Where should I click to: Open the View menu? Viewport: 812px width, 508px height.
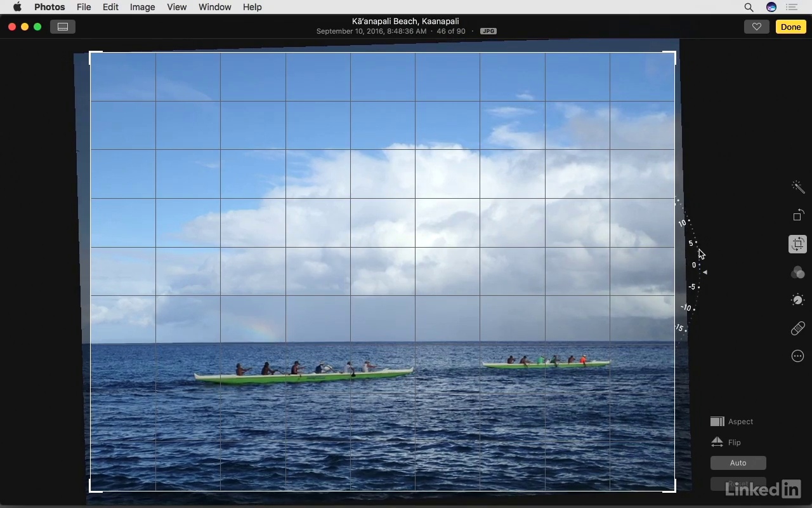coord(176,7)
